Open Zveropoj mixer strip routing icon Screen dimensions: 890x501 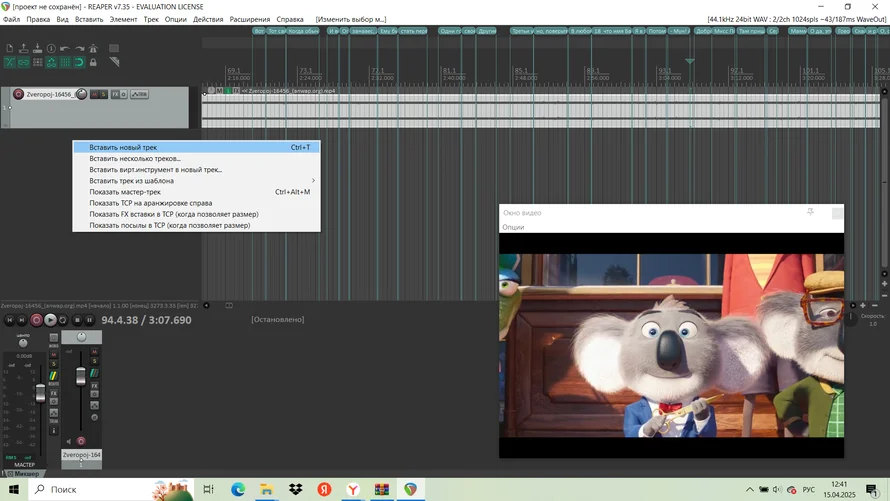coord(94,373)
